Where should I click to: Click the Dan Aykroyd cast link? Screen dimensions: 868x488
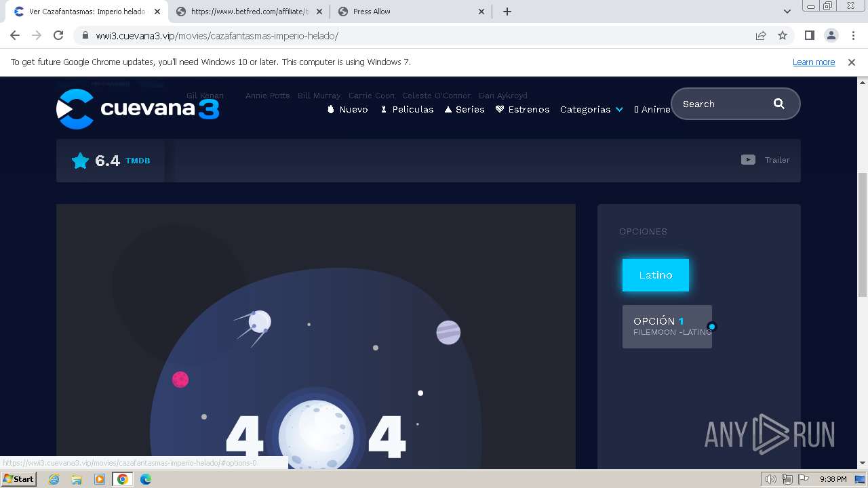(x=502, y=96)
